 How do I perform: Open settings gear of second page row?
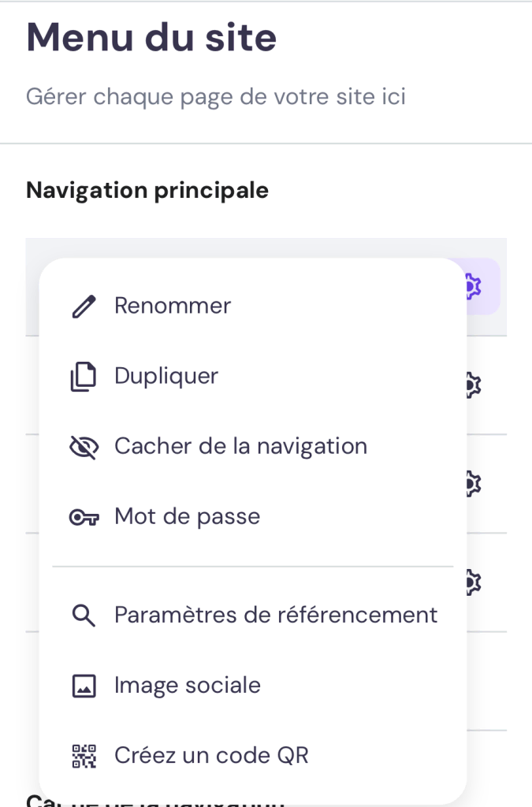point(474,385)
